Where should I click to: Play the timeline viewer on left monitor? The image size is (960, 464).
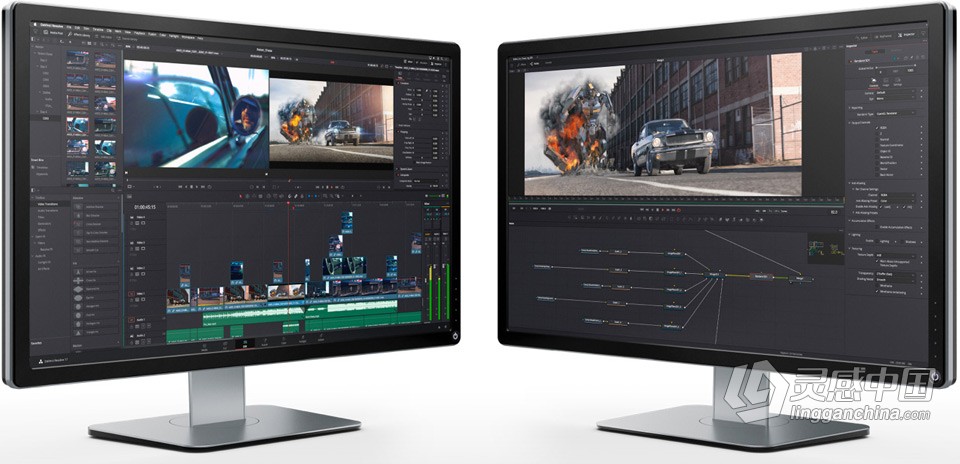(x=331, y=187)
